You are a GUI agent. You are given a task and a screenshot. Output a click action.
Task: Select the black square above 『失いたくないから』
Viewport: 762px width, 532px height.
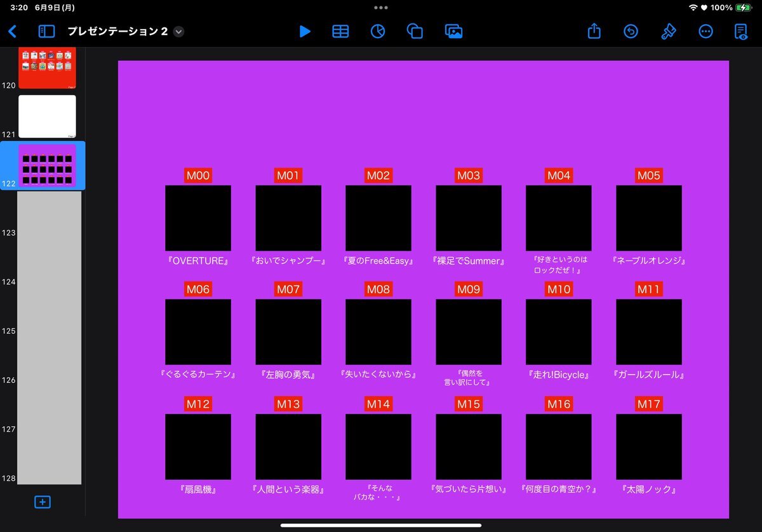[378, 332]
